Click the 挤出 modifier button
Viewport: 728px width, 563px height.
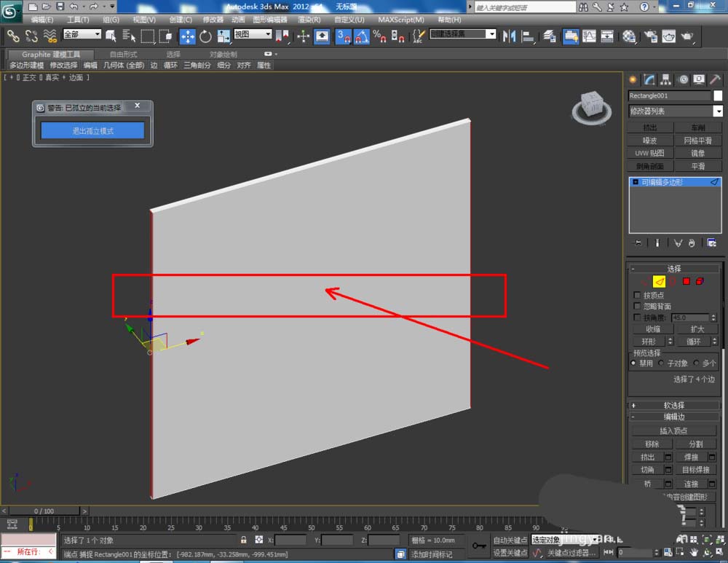[x=650, y=127]
